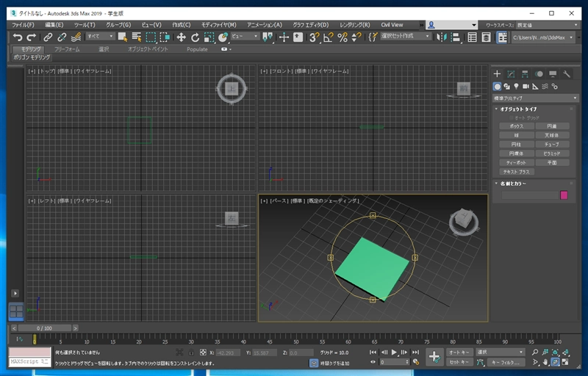Viewport: 588px width, 376px height.
Task: Click the object name input field
Action: pos(530,195)
